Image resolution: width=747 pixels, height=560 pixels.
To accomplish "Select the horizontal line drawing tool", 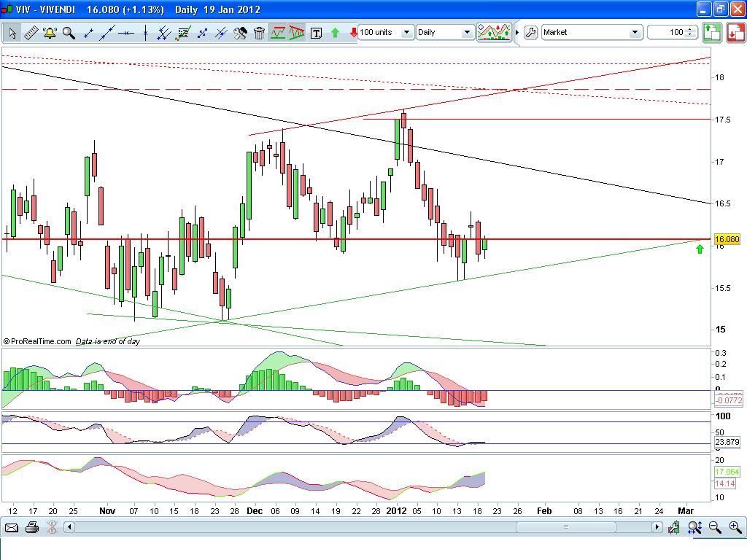I will [126, 33].
